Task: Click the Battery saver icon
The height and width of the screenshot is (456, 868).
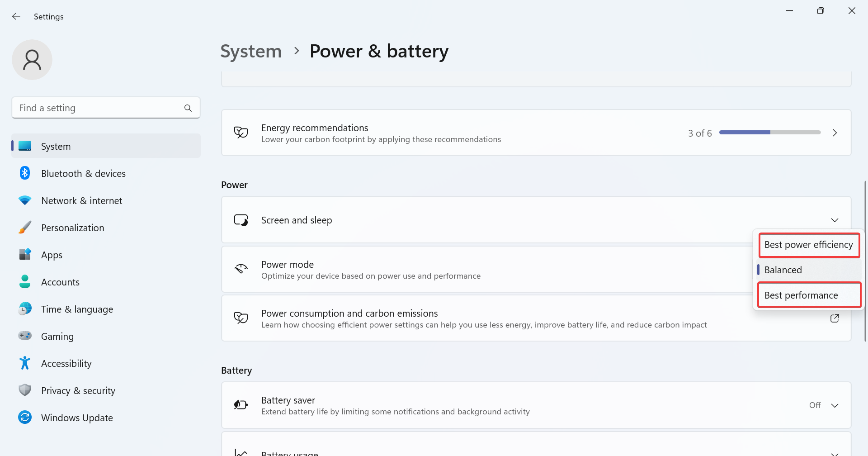Action: (241, 405)
